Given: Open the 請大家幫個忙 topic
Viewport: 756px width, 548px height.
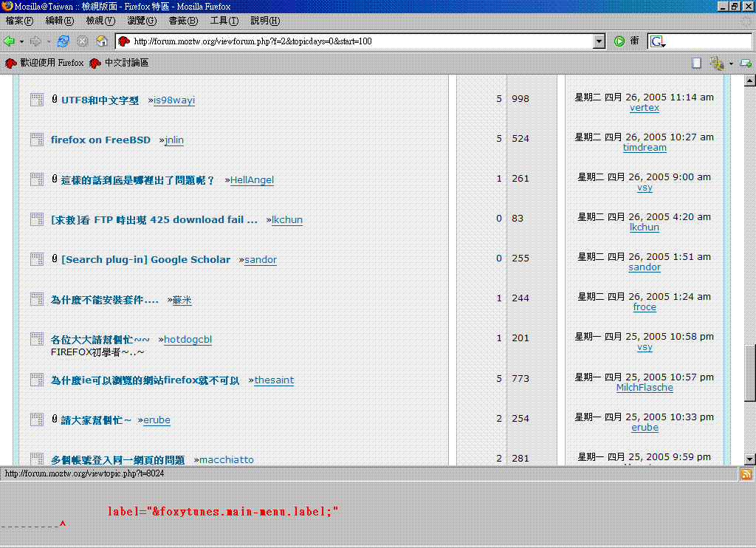Looking at the screenshot, I should point(96,420).
